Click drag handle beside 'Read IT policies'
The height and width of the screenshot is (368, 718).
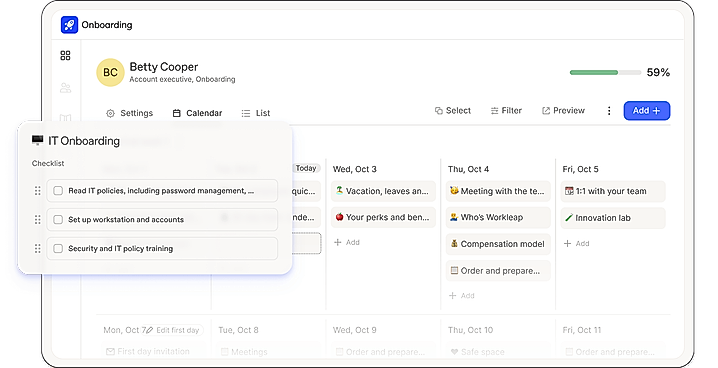pos(38,190)
